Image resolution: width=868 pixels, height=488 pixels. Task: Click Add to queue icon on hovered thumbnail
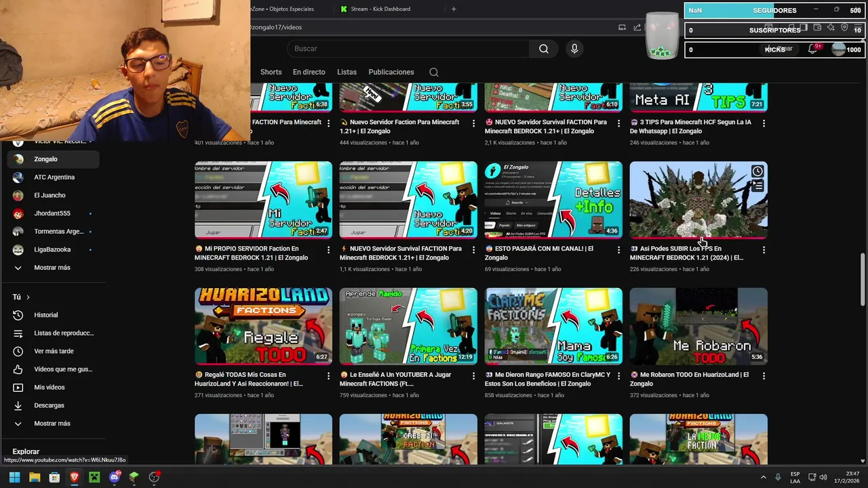(x=757, y=186)
